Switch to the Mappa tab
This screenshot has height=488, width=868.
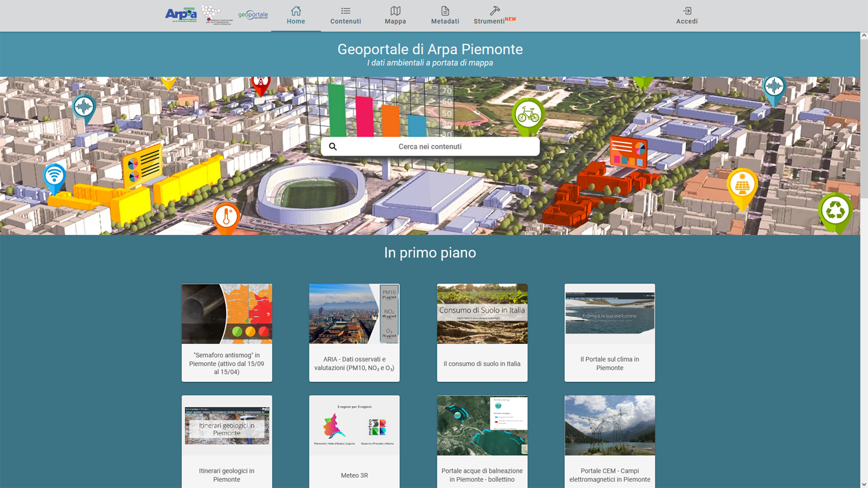pos(395,16)
